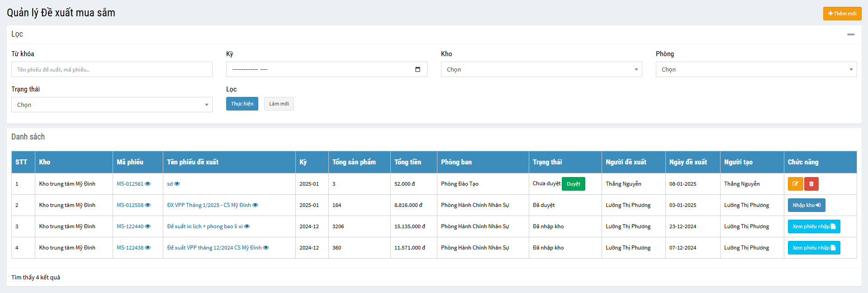
Task: Click the eye icon next to MS-122440
Action: tap(148, 226)
